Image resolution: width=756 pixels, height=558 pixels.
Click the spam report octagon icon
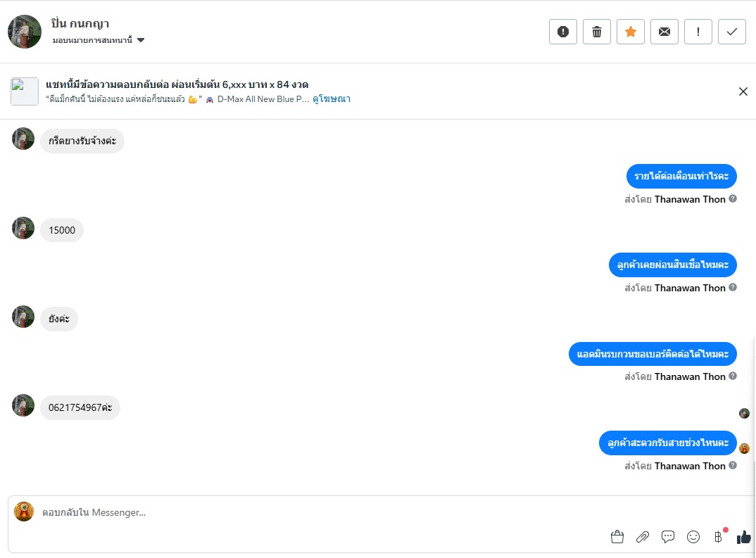[563, 32]
